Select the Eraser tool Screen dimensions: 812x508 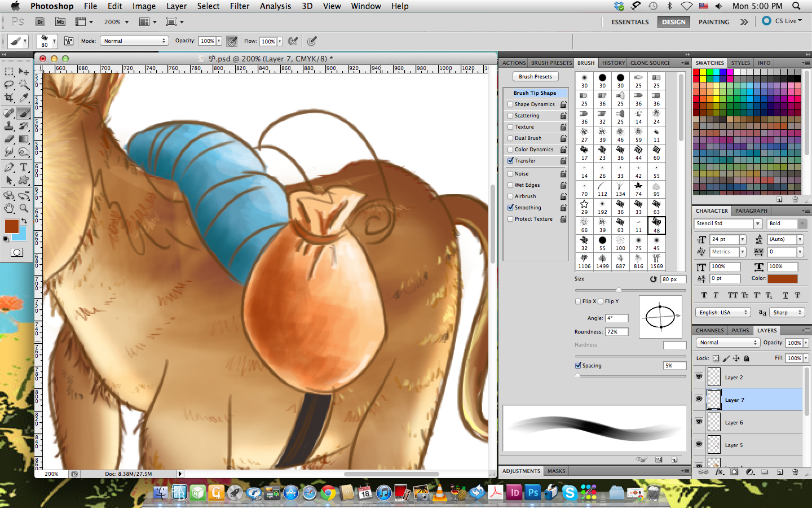point(9,139)
